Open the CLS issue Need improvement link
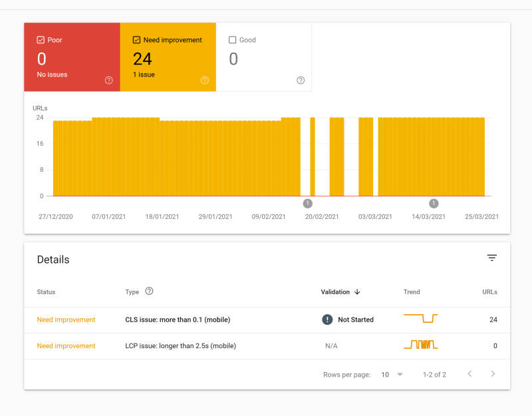 click(66, 319)
